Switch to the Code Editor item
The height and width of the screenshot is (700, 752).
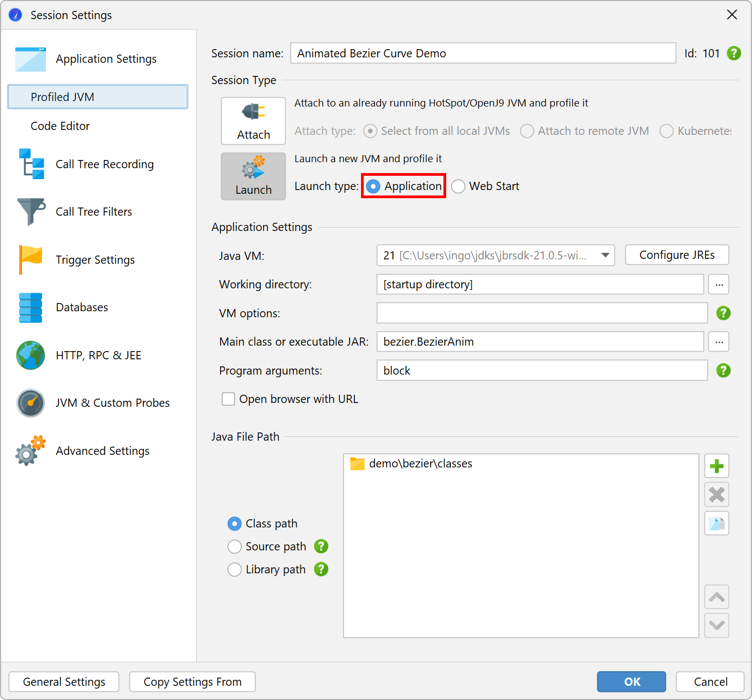click(x=60, y=126)
